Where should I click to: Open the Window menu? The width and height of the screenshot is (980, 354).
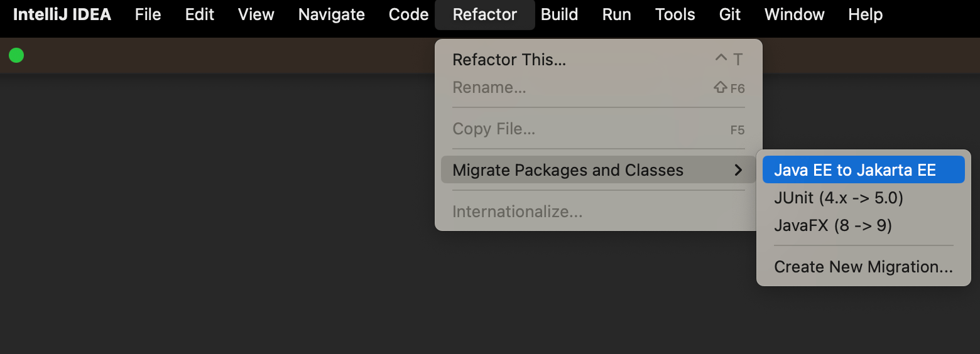point(794,14)
